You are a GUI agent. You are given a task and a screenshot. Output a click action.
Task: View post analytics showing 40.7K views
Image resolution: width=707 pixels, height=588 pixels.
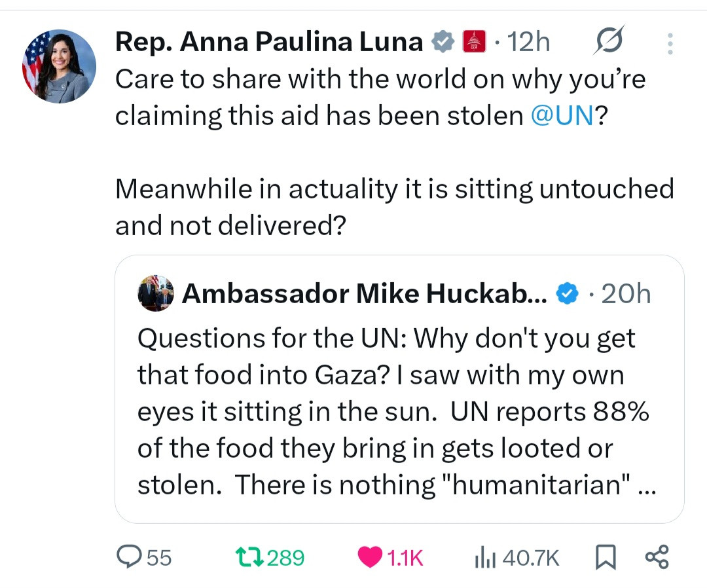(484, 557)
